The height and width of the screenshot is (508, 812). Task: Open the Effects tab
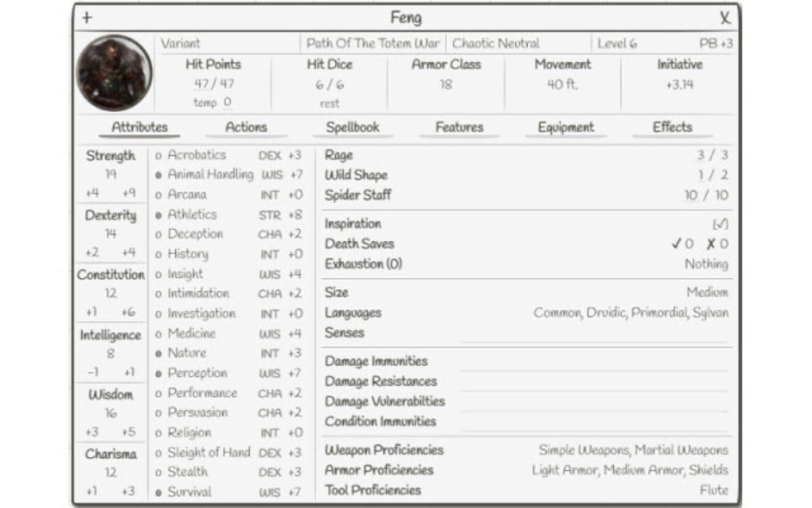pyautogui.click(x=671, y=127)
